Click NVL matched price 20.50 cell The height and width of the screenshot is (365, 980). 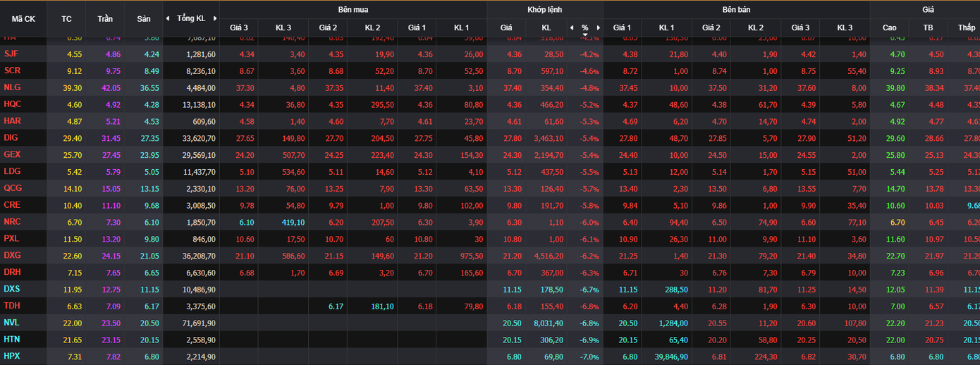[511, 323]
